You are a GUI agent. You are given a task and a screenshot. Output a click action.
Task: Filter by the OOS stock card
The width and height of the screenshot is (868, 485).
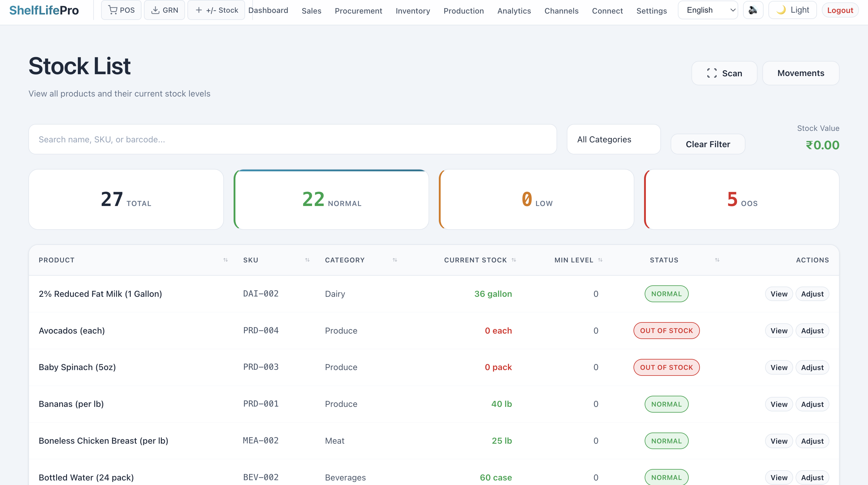742,199
